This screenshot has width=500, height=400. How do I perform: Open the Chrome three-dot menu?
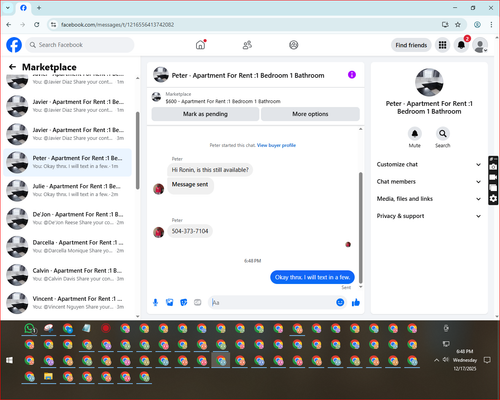coord(491,24)
